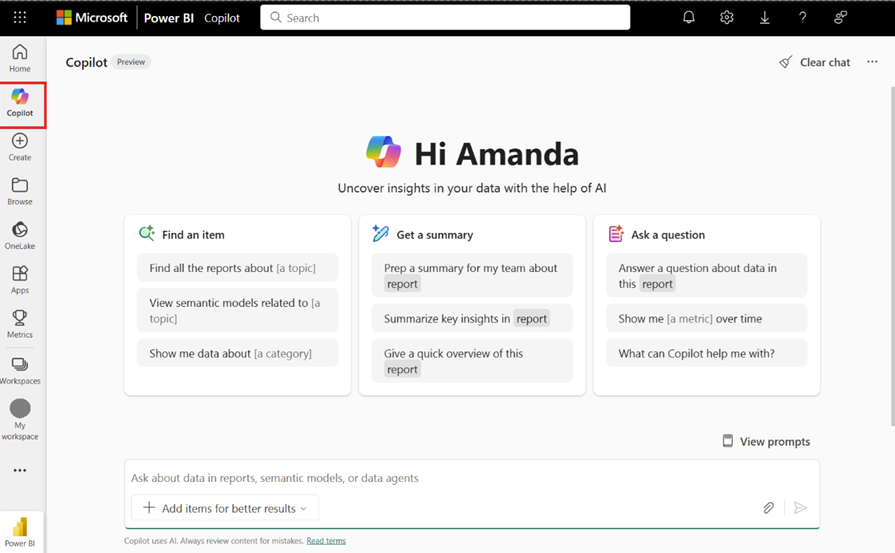Select prompt Show me data about a category
Screen dimensions: 895x553
(237, 353)
